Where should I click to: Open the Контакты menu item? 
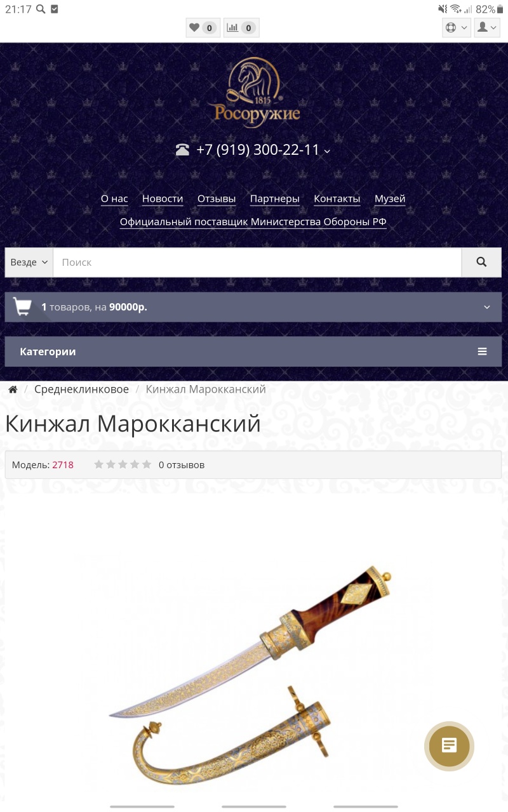click(x=337, y=199)
